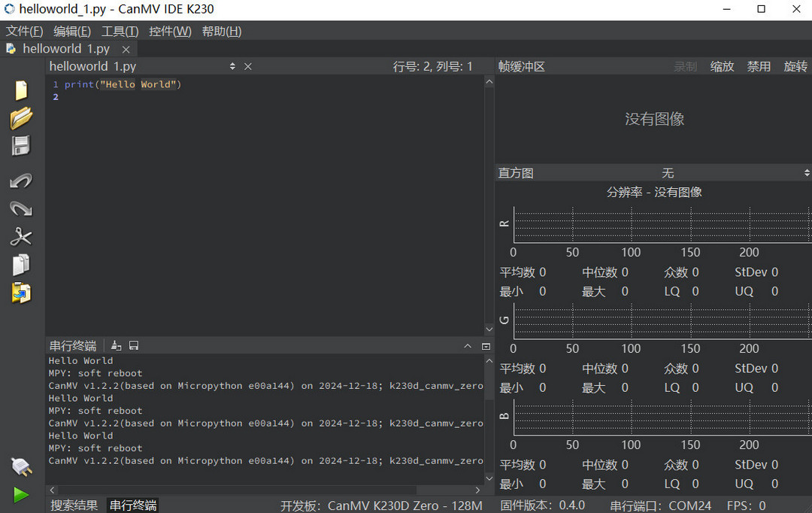Click terminal horizontal scroll right arrow
812x513 pixels.
point(477,490)
